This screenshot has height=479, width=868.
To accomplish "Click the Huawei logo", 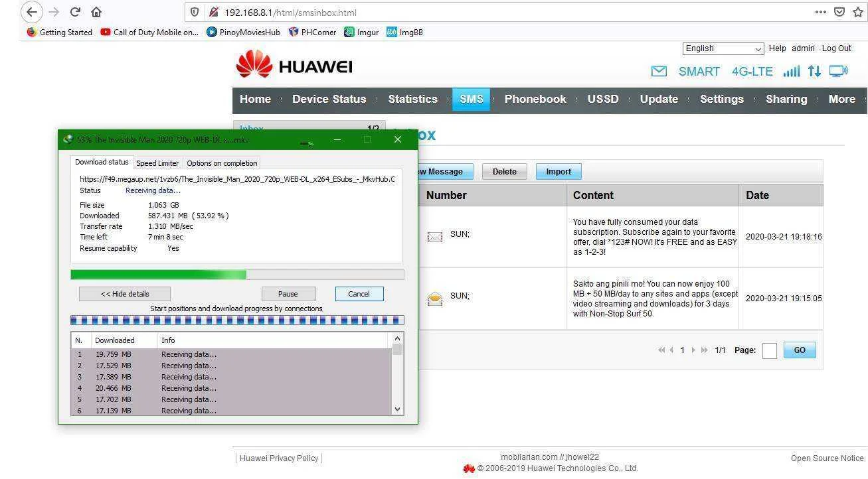I will point(294,66).
